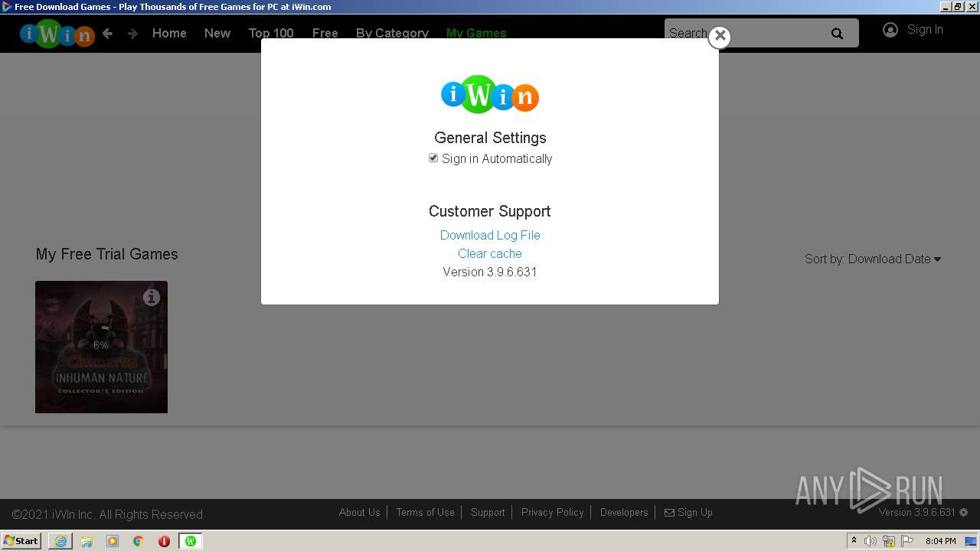Click the 8:04 PM taskbar clock

click(x=940, y=541)
